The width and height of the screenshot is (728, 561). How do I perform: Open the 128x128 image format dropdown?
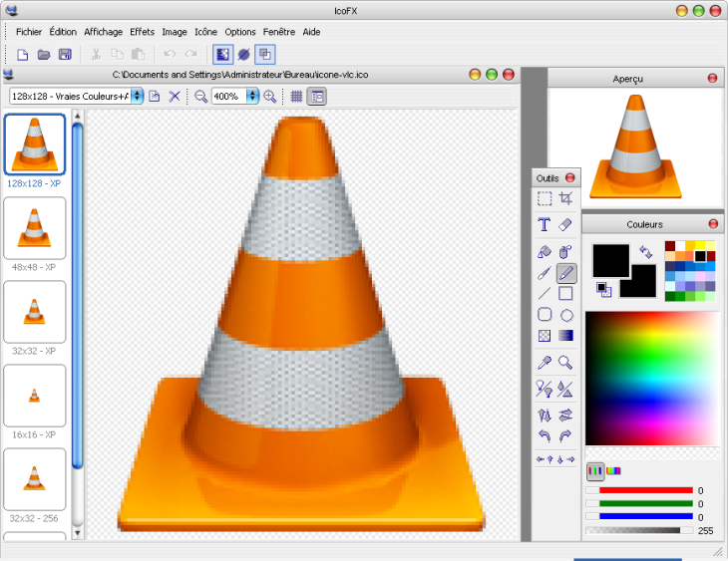point(137,97)
